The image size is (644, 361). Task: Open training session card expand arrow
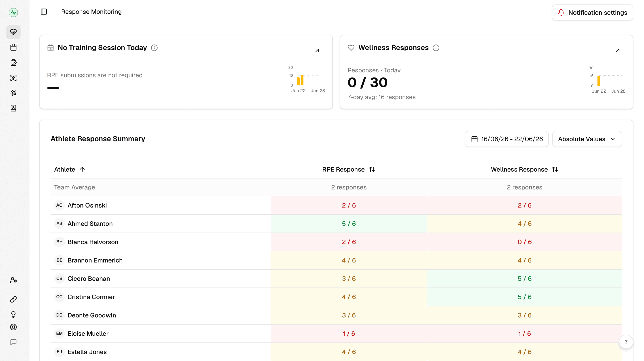coord(317,50)
